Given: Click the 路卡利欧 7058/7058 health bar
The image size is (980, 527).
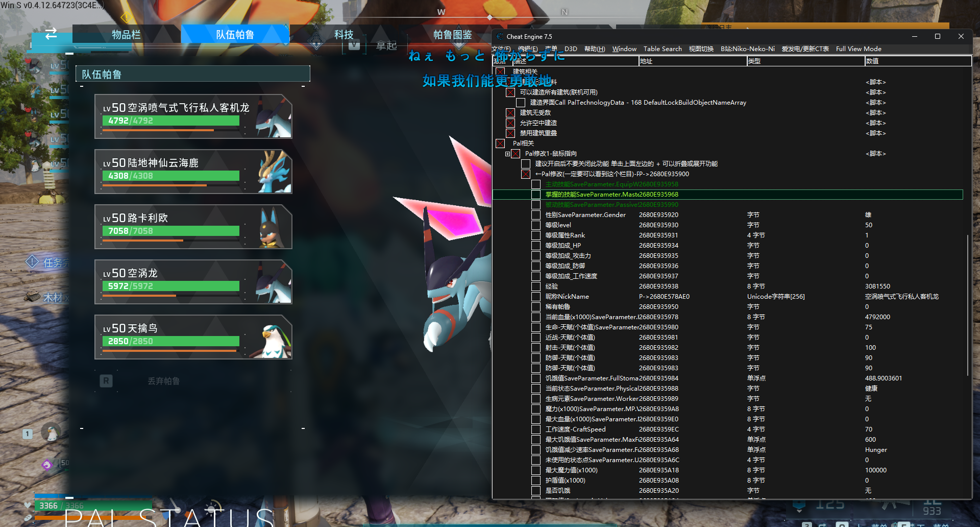Looking at the screenshot, I should [171, 231].
